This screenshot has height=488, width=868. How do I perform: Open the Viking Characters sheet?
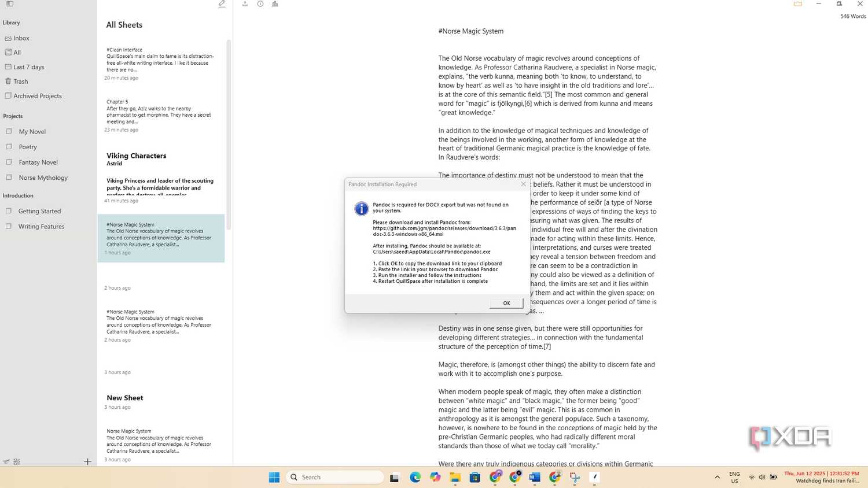click(161, 178)
